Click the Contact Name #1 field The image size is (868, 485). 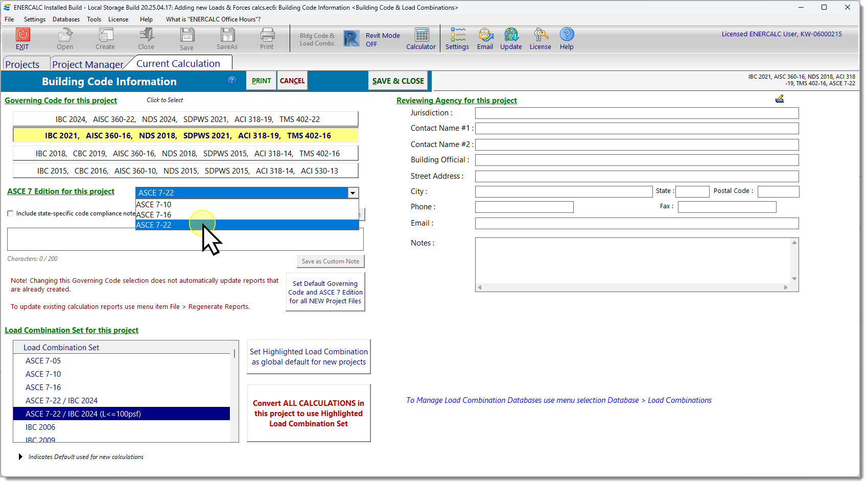pos(637,129)
